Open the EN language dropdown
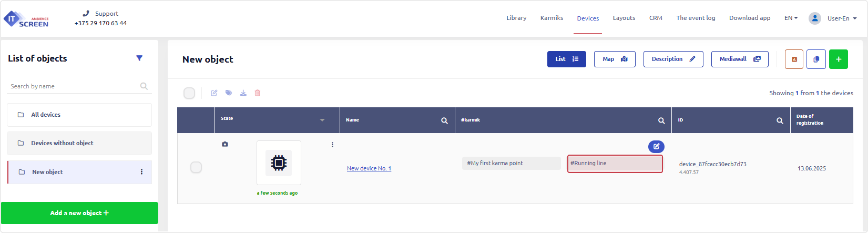 click(x=791, y=18)
